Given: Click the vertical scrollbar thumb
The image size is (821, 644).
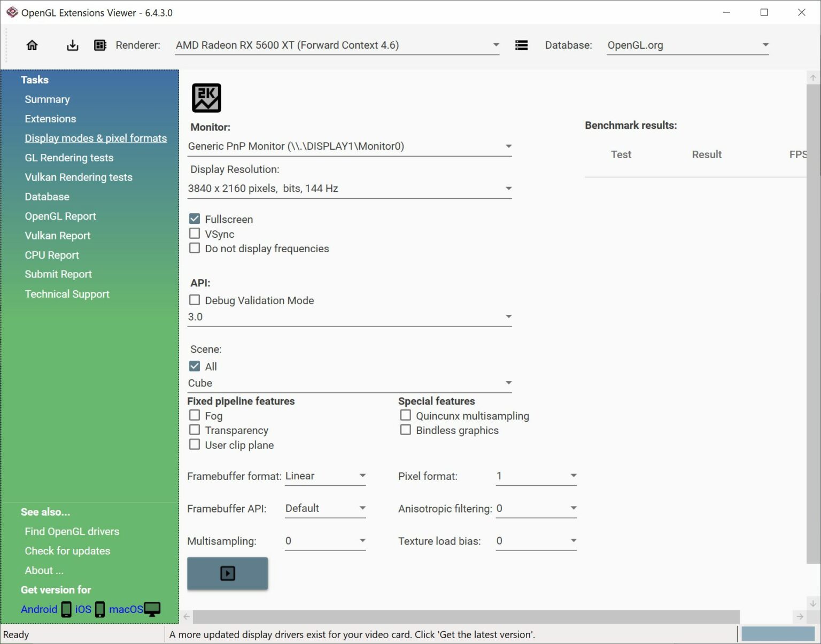Looking at the screenshot, I should pyautogui.click(x=813, y=323).
